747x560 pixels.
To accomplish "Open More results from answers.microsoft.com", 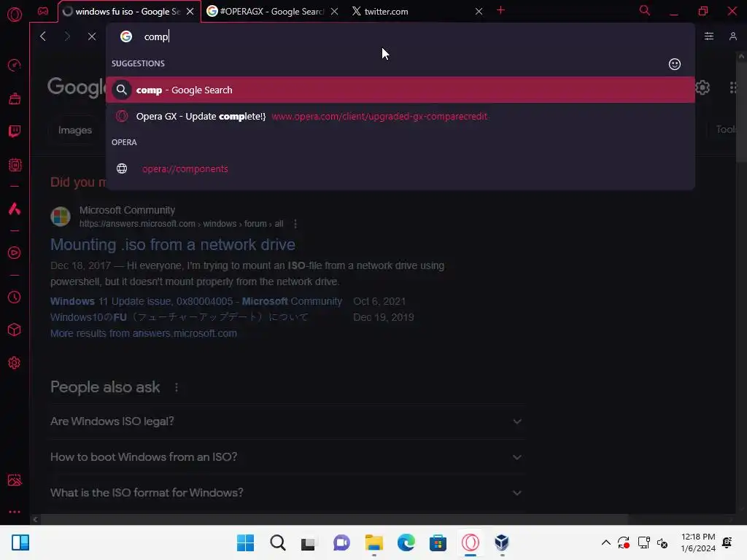I will 144,333.
